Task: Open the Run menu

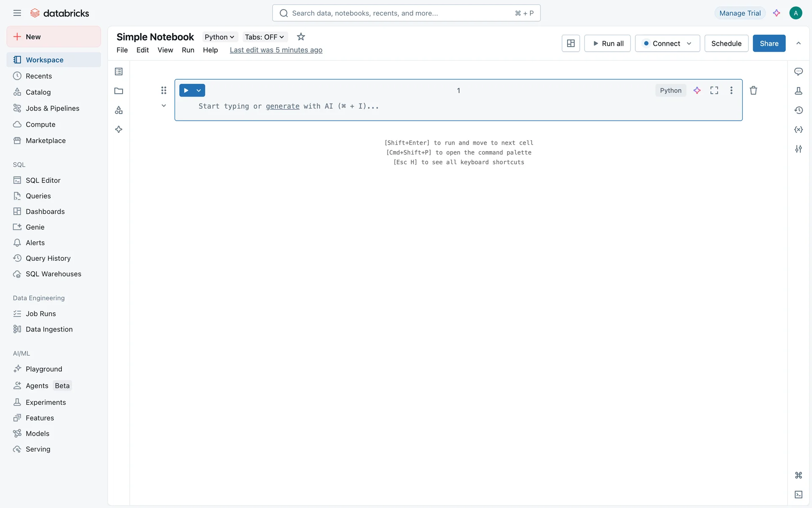Action: pos(188,50)
